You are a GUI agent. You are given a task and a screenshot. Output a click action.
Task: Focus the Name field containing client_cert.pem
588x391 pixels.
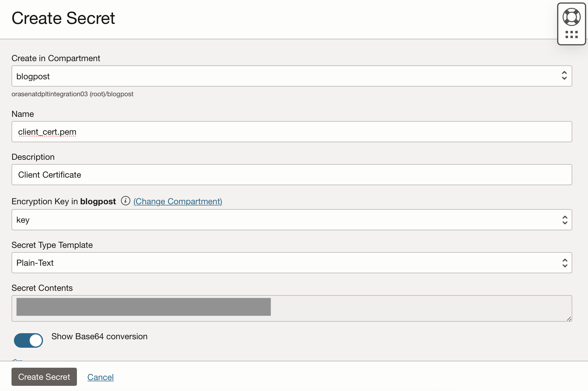292,132
